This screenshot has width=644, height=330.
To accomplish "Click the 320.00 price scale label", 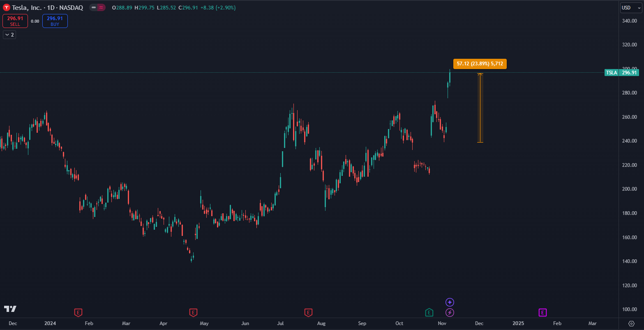I will [629, 45].
